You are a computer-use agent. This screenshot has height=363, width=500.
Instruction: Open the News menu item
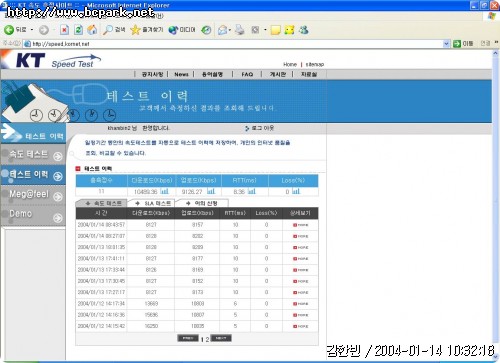pos(181,74)
